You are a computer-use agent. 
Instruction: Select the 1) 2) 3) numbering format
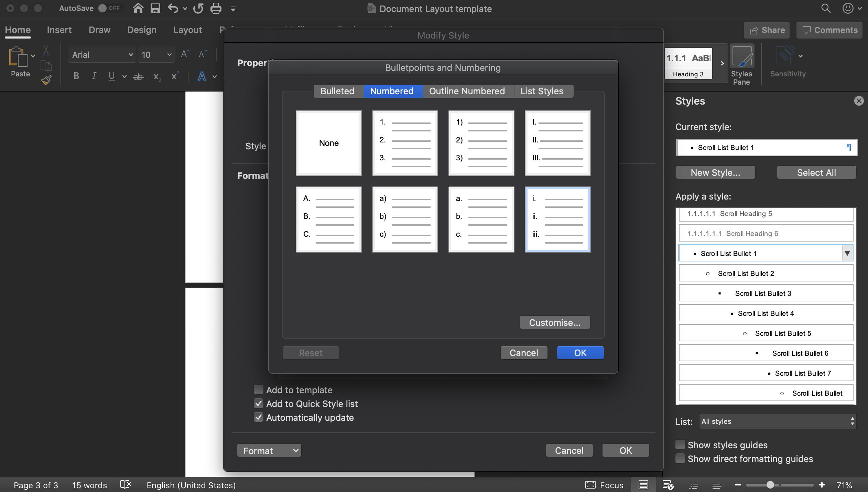tap(481, 143)
